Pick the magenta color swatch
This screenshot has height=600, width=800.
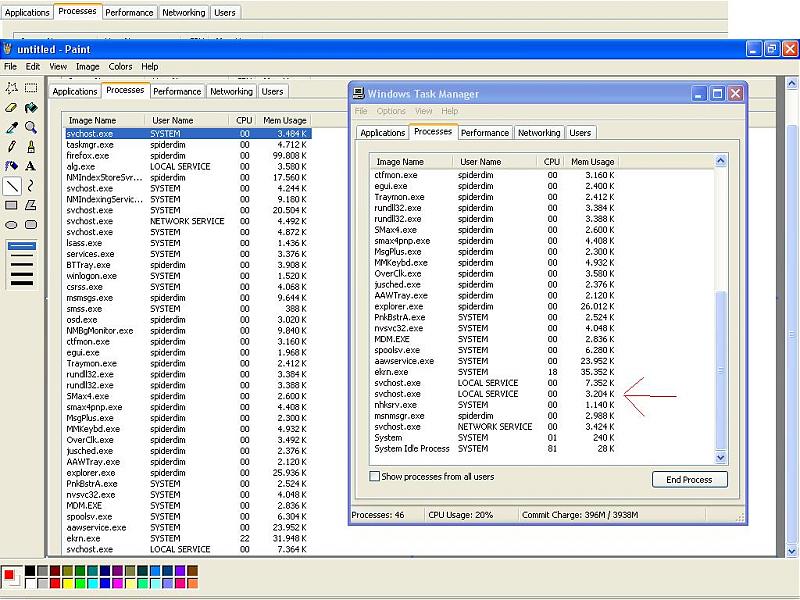117,583
